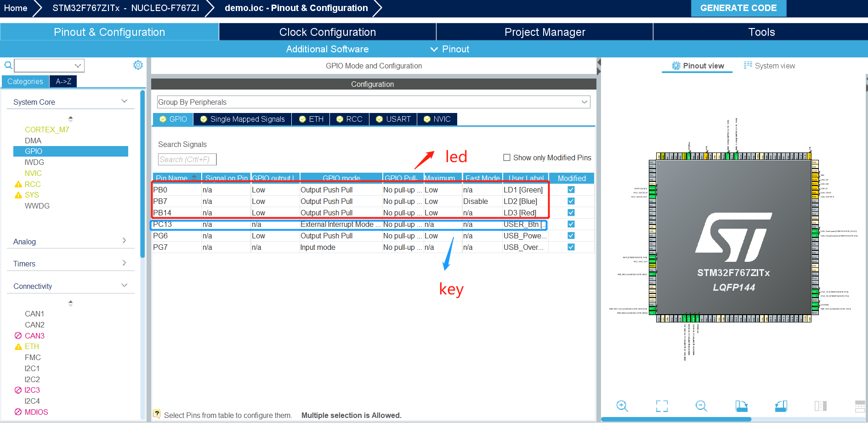Open the Tools tab
Image resolution: width=868 pixels, height=423 pixels.
[x=761, y=32]
